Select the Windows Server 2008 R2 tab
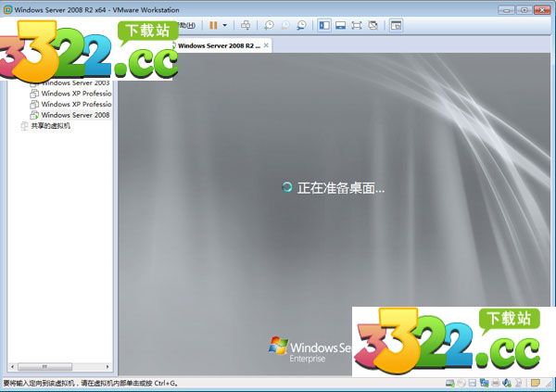 pyautogui.click(x=219, y=45)
